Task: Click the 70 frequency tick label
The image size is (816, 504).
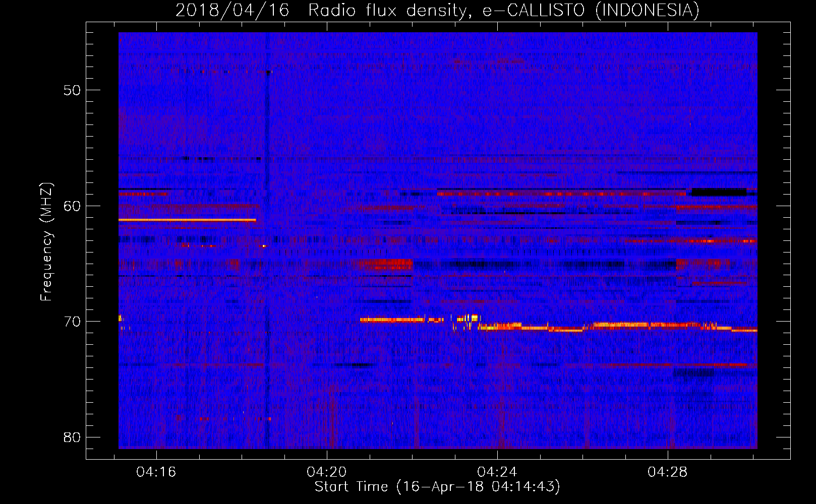Action: (72, 322)
